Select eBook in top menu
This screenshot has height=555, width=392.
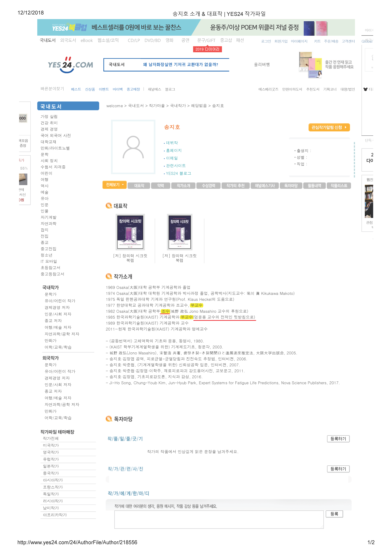87,41
